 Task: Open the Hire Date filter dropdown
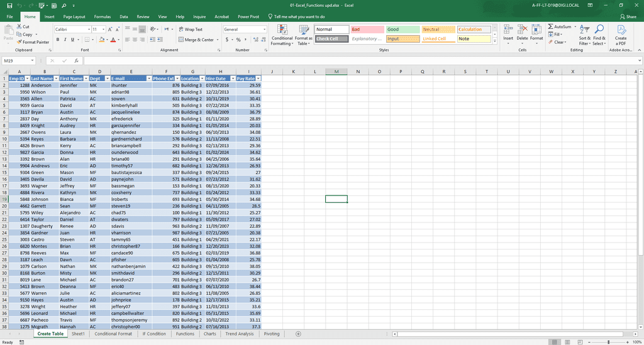click(x=233, y=79)
